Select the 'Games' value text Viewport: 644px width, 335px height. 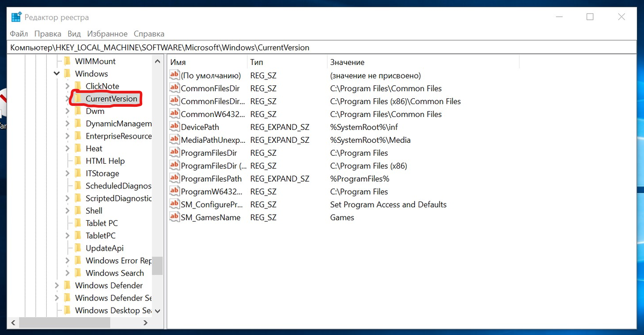tap(342, 217)
